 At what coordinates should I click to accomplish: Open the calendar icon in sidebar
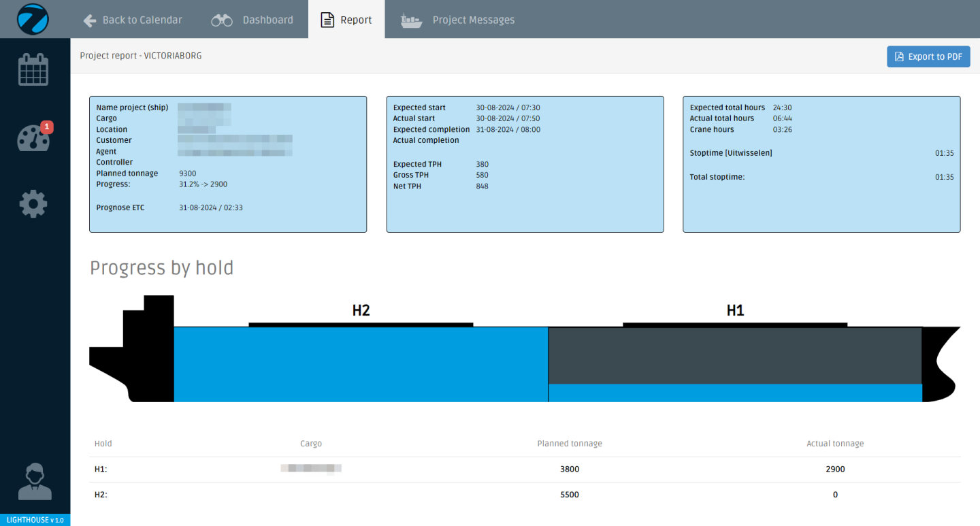tap(33, 69)
